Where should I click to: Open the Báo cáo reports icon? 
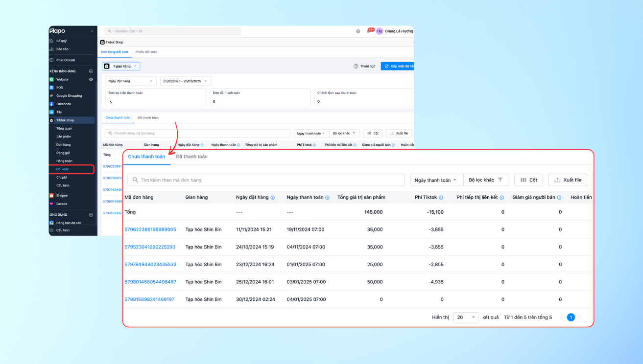(51, 49)
